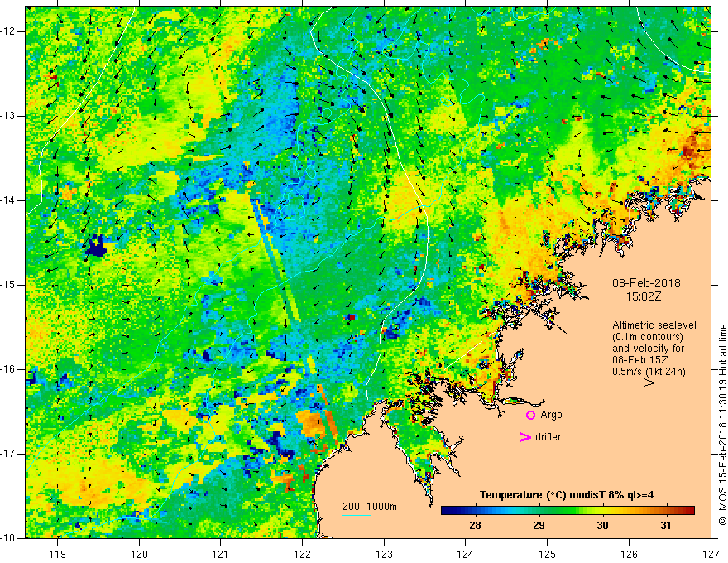Click latitude axis label -12
The height and width of the screenshot is (563, 728).
[8, 31]
